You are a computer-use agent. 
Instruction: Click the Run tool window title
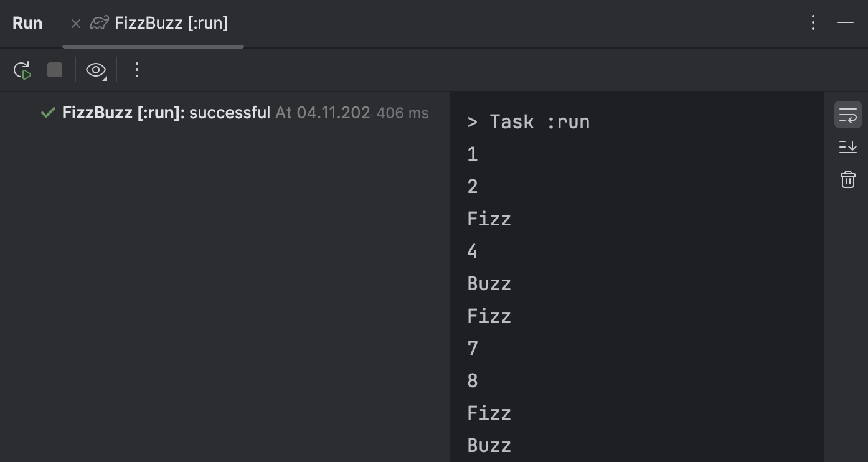[x=27, y=22]
